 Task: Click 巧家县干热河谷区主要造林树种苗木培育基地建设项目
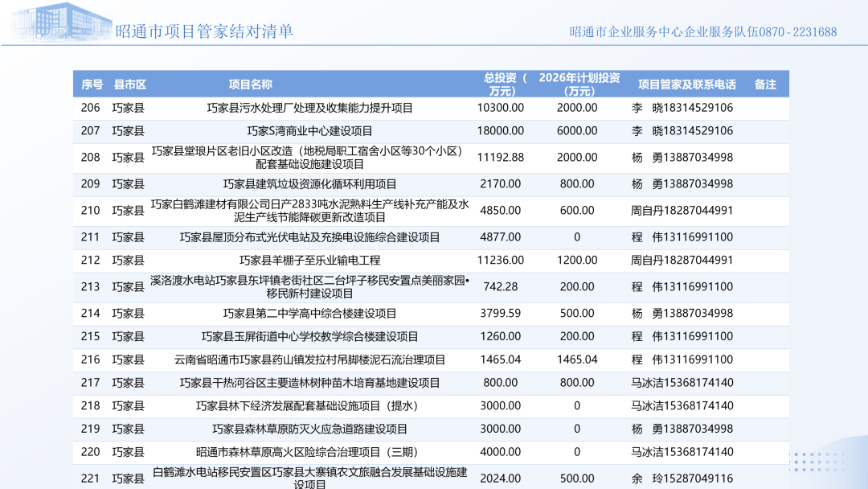309,384
